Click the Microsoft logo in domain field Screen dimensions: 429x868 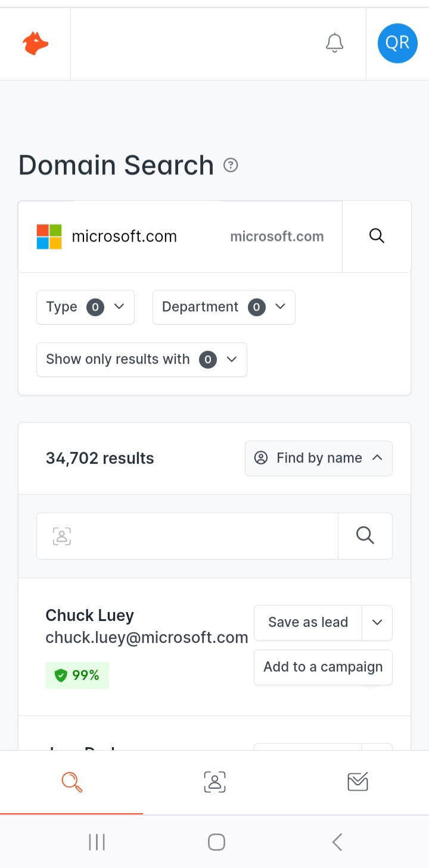[x=49, y=236]
